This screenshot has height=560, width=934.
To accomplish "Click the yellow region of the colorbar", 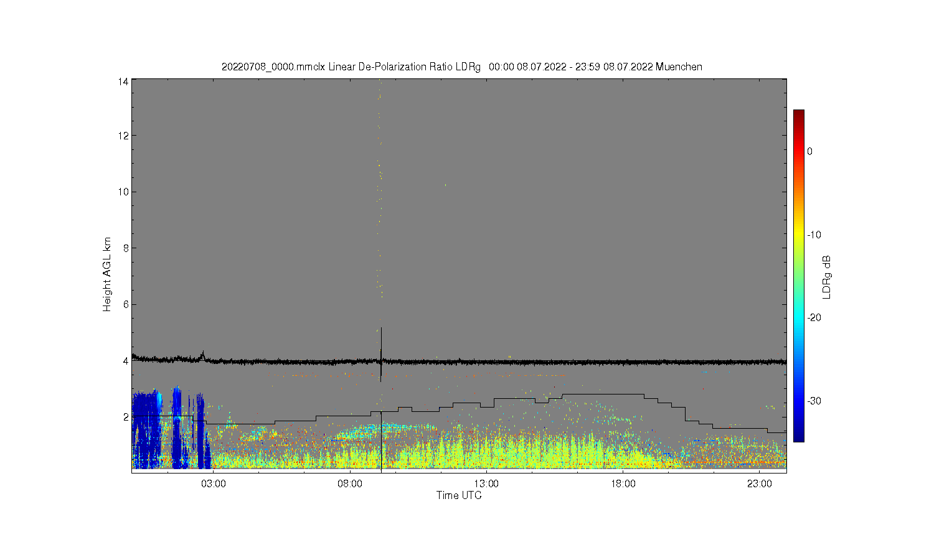I will [798, 235].
